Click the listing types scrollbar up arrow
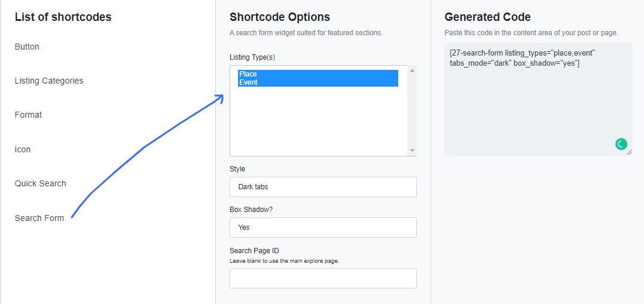This screenshot has width=644, height=304. coord(413,70)
